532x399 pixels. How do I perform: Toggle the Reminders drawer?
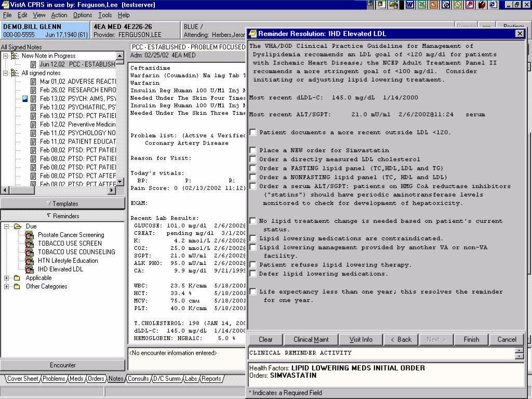point(62,216)
